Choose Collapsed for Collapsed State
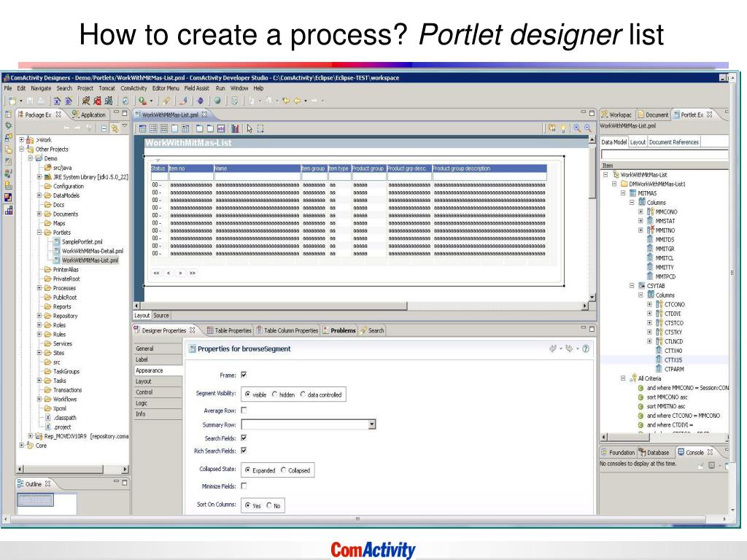The height and width of the screenshot is (560, 747). (x=285, y=470)
